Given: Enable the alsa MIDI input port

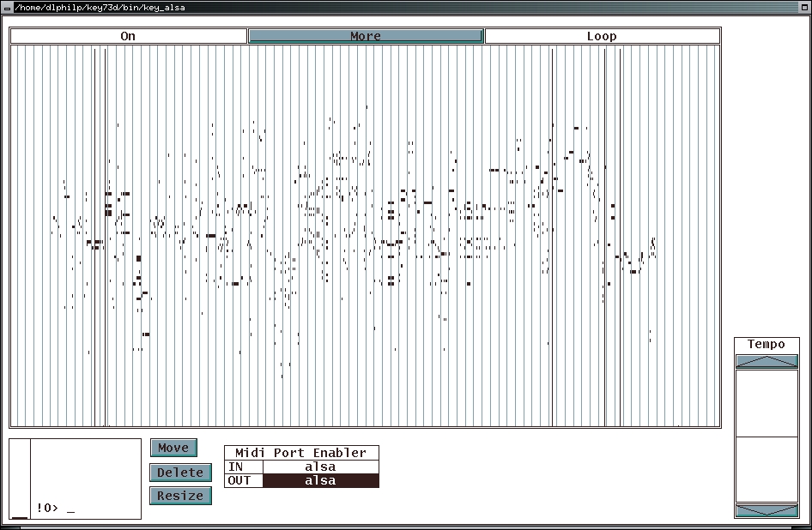Looking at the screenshot, I should pos(320,467).
